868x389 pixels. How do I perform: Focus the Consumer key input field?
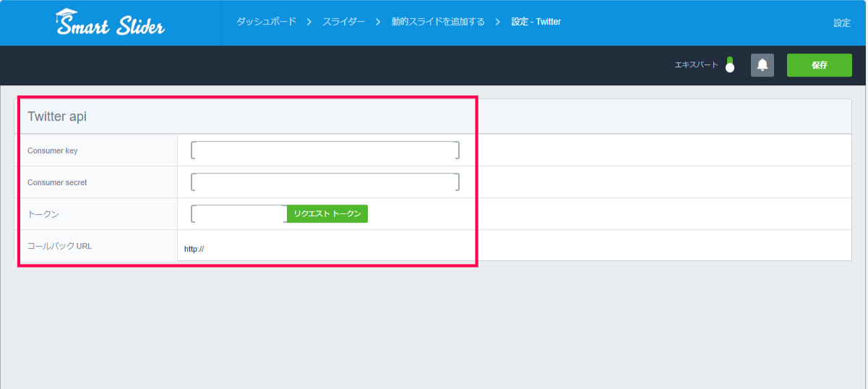point(325,150)
